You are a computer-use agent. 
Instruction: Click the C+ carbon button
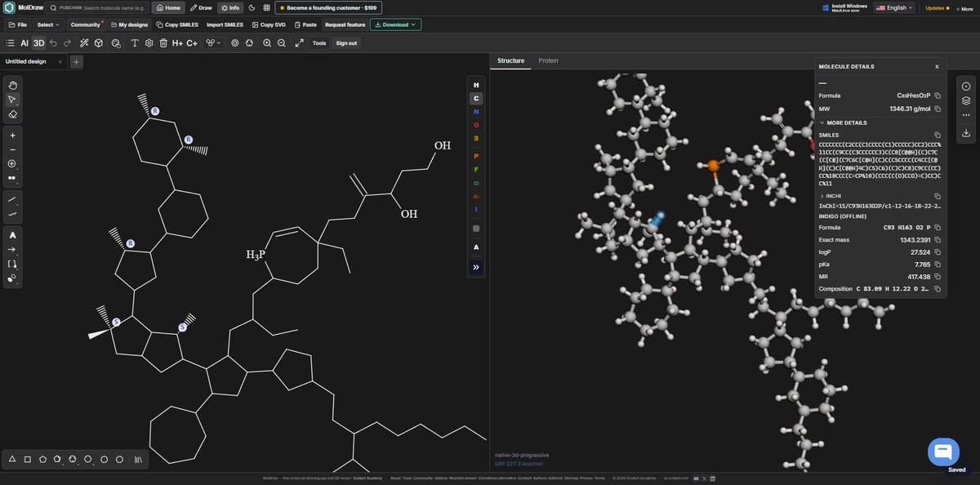pos(192,43)
